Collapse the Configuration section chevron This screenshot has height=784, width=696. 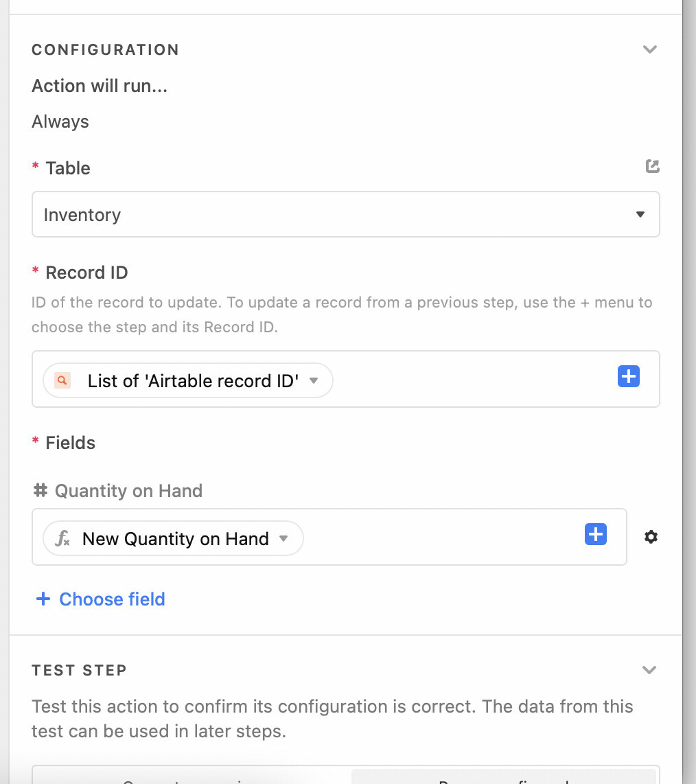click(x=649, y=49)
